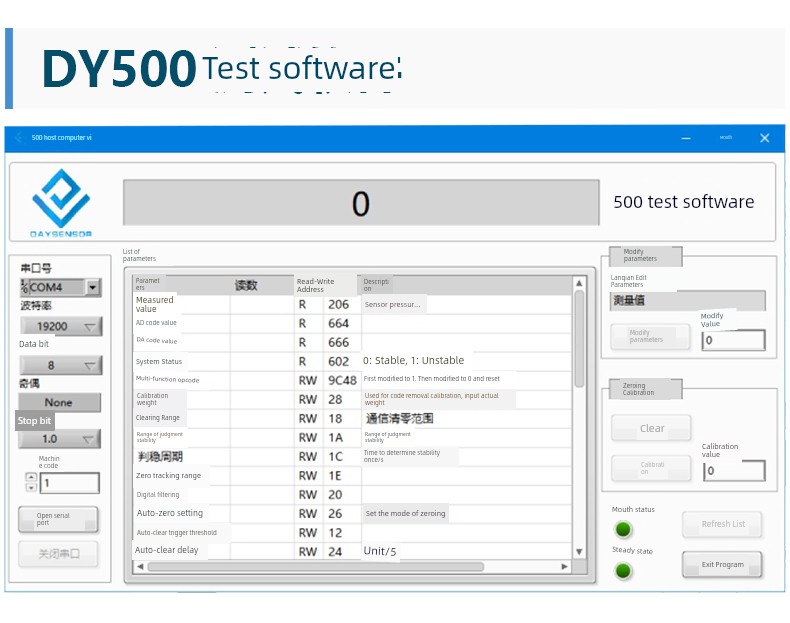Select the Calibration weight row

[352, 400]
